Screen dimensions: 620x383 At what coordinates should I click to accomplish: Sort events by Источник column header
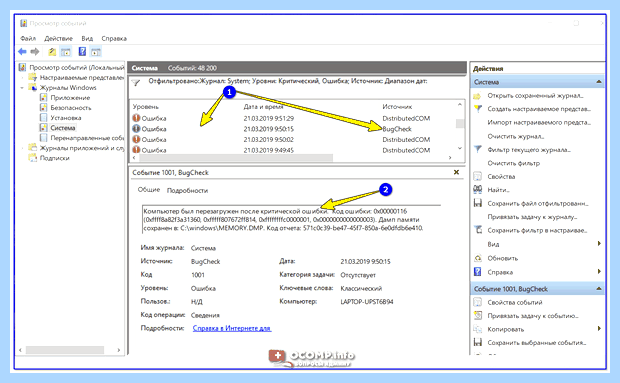pos(397,107)
